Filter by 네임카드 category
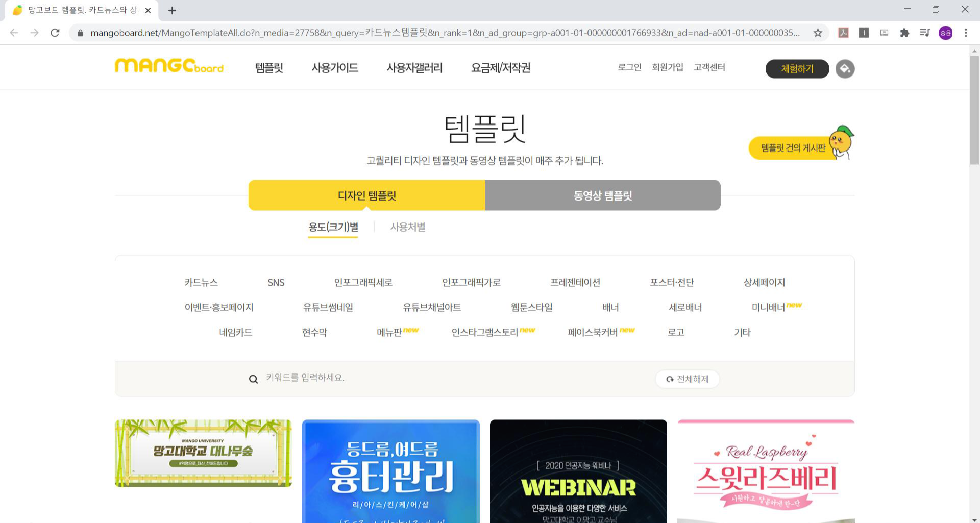 click(x=236, y=332)
